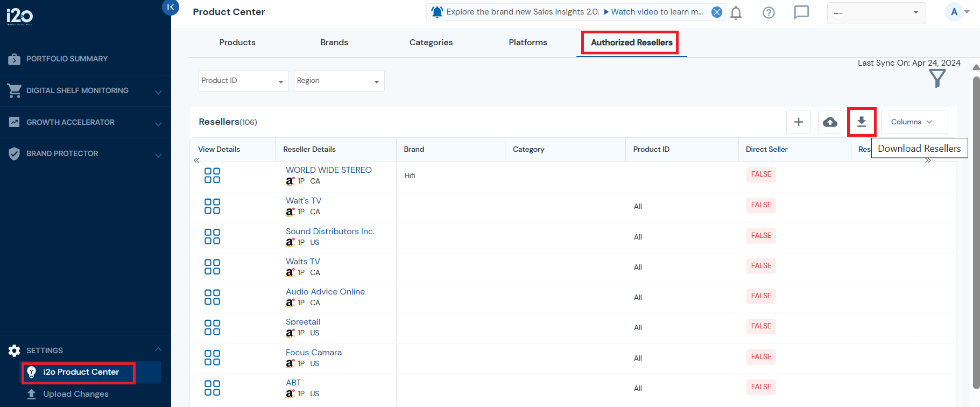Click the Download Resellers icon

tap(861, 122)
